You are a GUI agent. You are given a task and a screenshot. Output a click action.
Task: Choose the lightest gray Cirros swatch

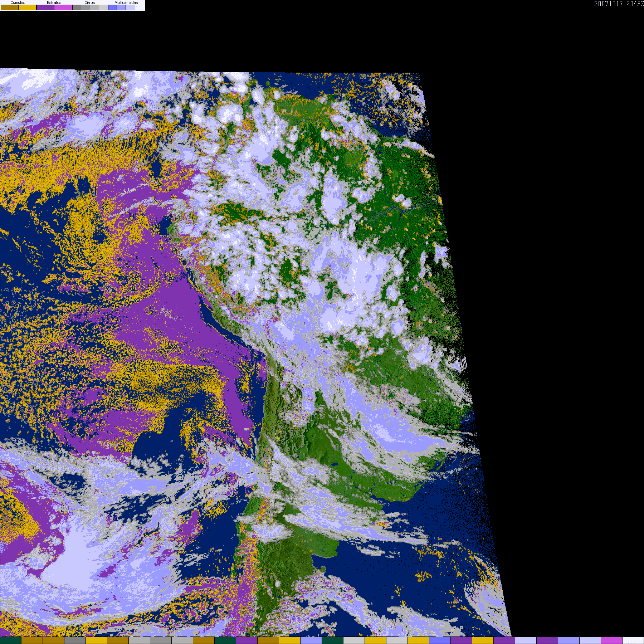[103, 7]
